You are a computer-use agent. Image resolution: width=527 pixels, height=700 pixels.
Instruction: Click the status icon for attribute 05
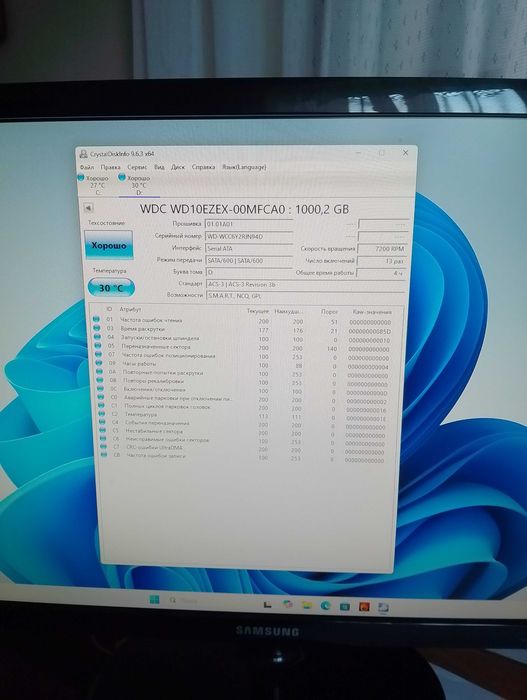point(97,346)
